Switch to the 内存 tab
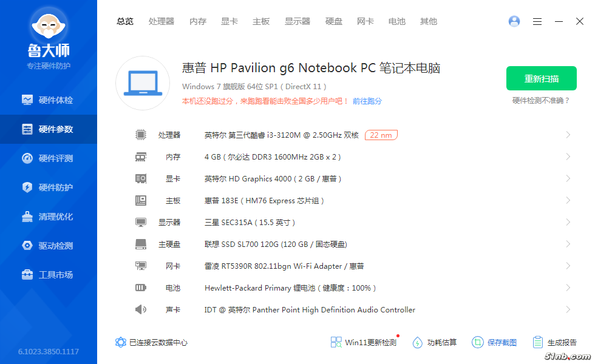The image size is (595, 364). pyautogui.click(x=198, y=21)
